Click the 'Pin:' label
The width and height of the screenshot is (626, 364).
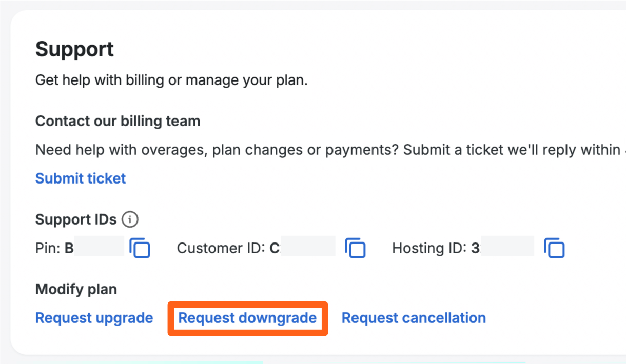48,249
